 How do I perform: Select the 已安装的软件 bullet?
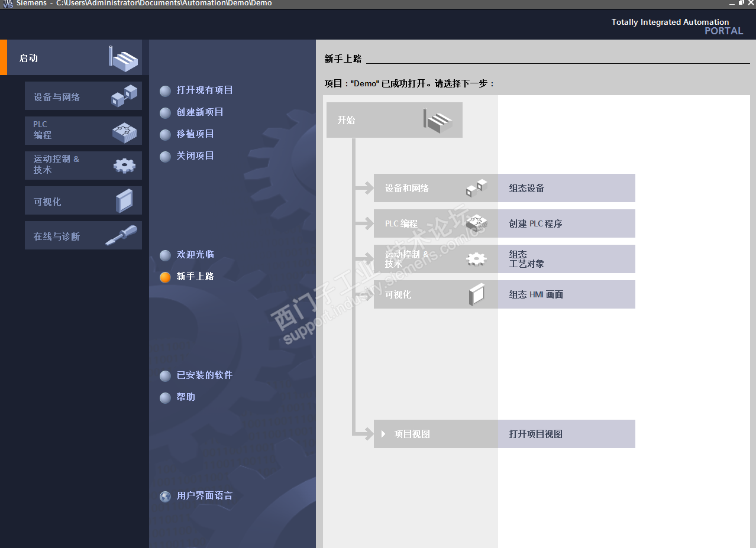[x=166, y=376]
